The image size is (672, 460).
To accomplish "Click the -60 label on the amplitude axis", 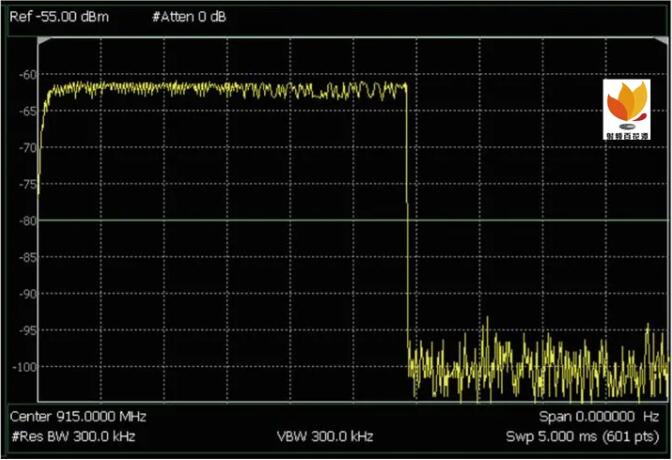I will click(26, 75).
